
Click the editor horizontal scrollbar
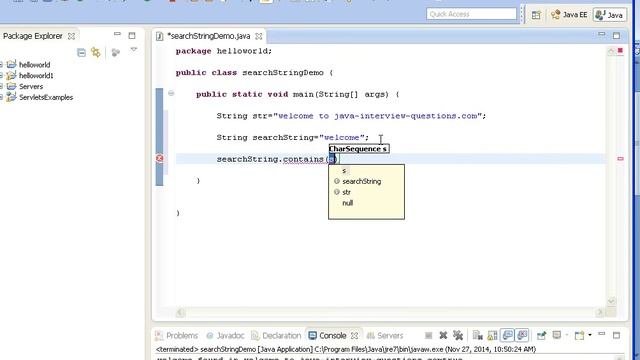389,313
